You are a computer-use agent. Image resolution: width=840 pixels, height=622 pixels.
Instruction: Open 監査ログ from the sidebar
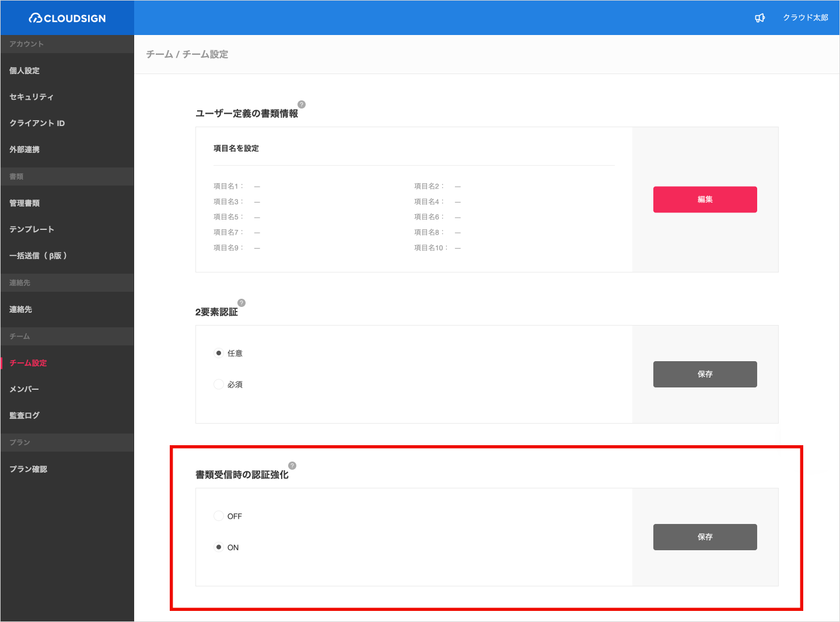point(24,415)
